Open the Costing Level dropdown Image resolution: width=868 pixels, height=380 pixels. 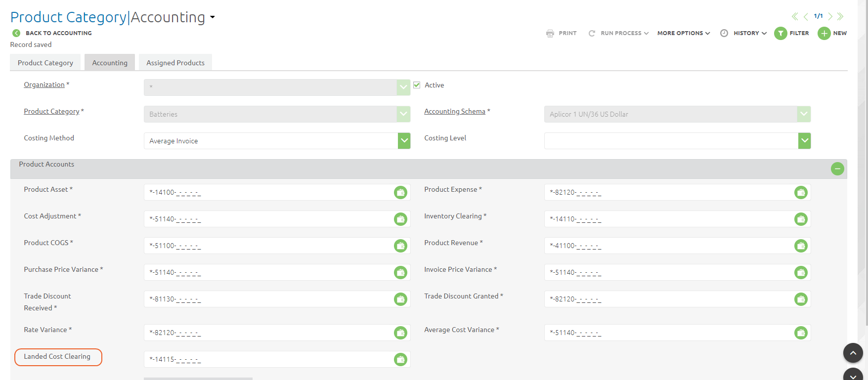pyautogui.click(x=804, y=141)
